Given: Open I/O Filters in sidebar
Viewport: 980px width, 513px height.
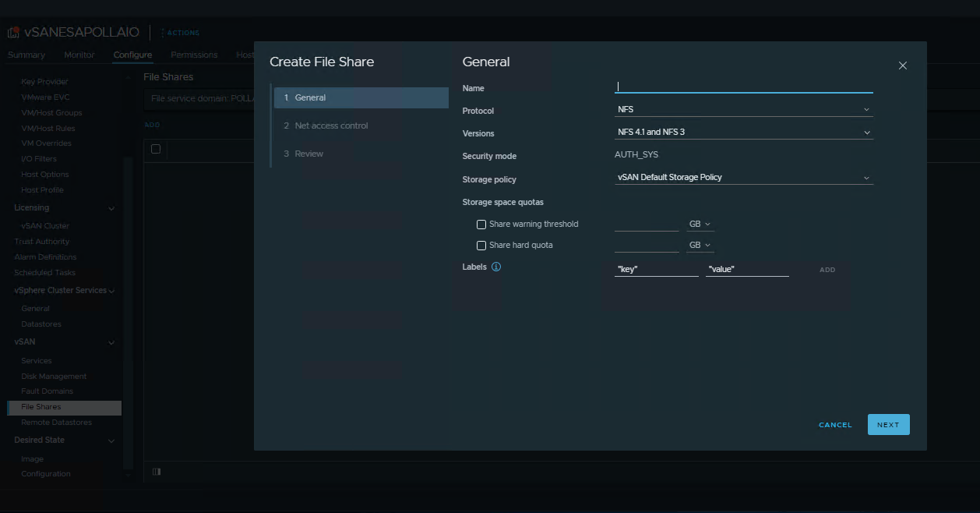Looking at the screenshot, I should pos(39,159).
